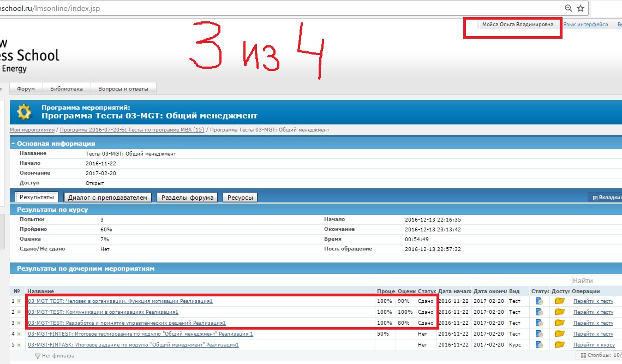Click 'Перейти к курсу' in row 5
Screen dimensions: 622x364
(x=593, y=345)
